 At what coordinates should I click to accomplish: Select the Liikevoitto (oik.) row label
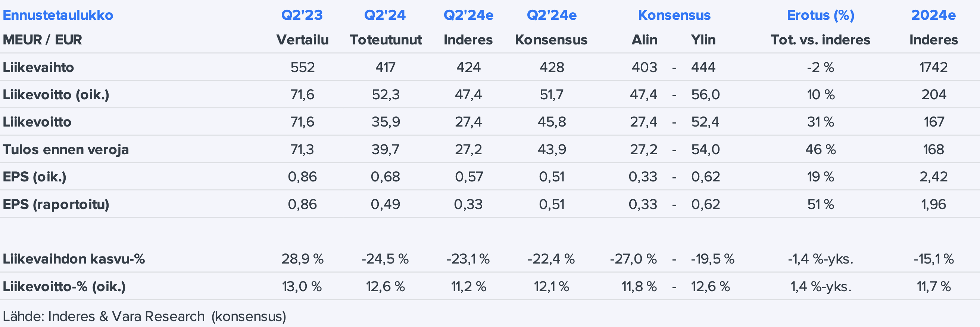56,95
